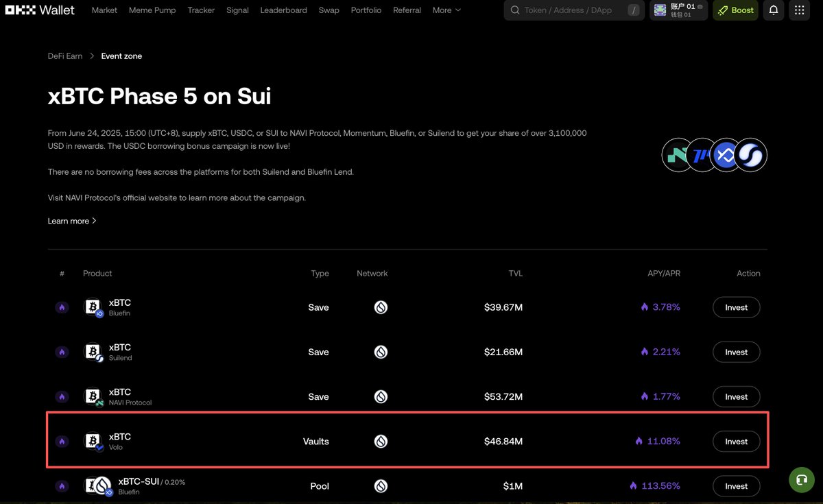Open the Meme Pump menu item
The width and height of the screenshot is (823, 504).
pos(152,10)
